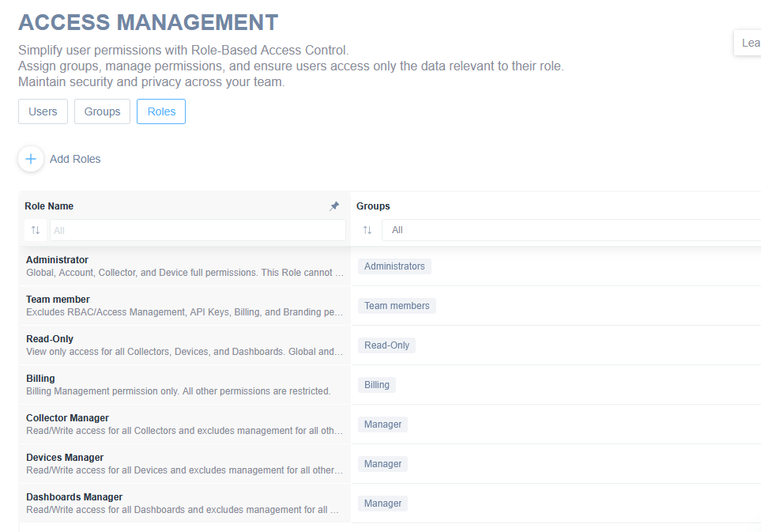
Task: Toggle sort arrows for Role Name column
Action: [36, 230]
